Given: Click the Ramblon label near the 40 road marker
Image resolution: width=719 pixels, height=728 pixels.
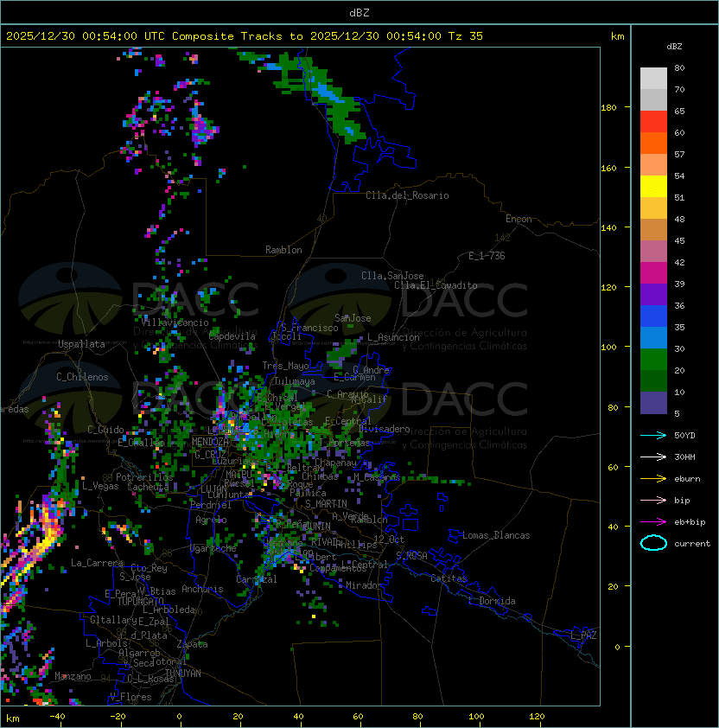Looking at the screenshot, I should click(283, 250).
